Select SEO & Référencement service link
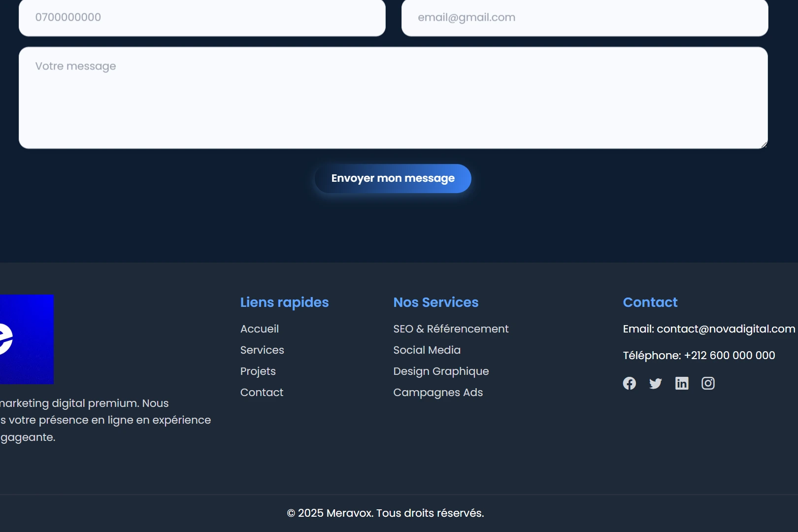798x532 pixels. pos(451,329)
